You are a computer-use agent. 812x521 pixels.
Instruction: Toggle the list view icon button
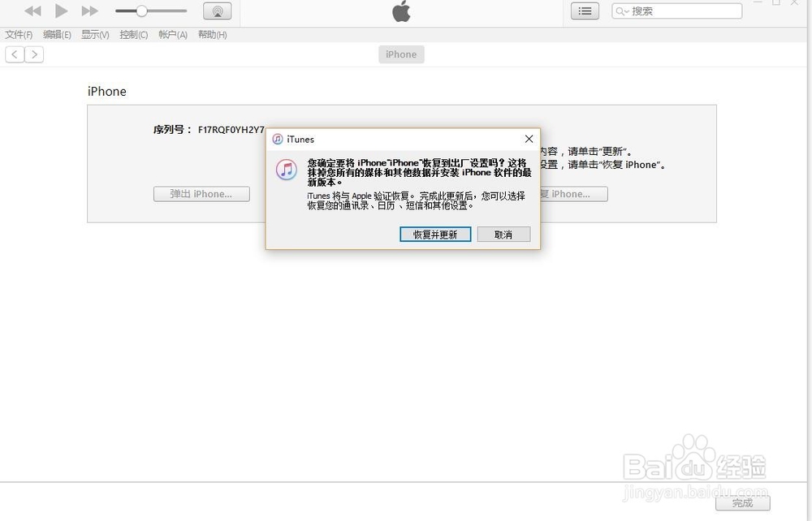[x=585, y=11]
